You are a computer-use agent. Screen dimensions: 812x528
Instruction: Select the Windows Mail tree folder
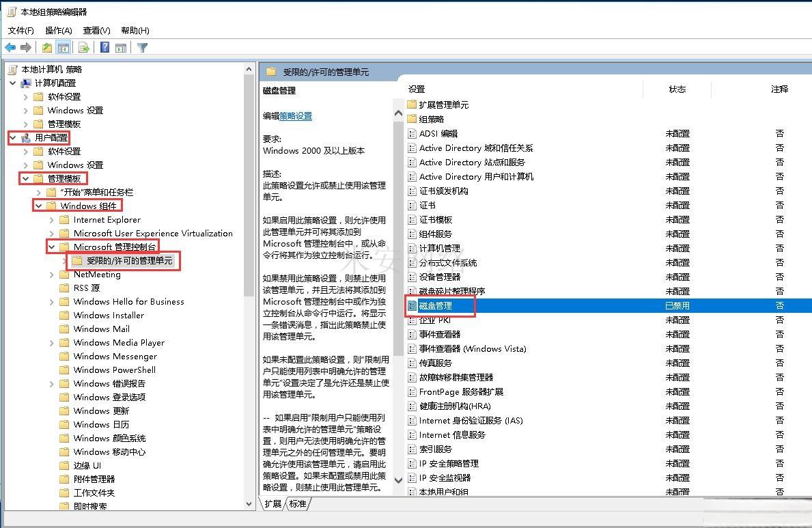pyautogui.click(x=102, y=329)
